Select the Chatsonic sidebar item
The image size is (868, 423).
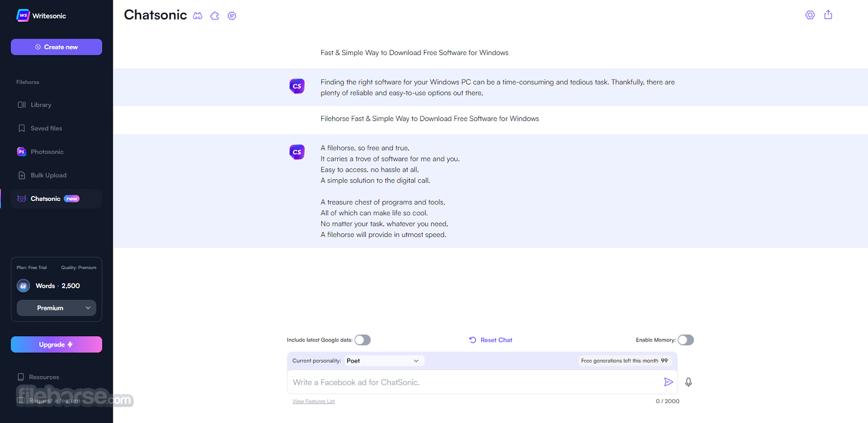tap(56, 199)
